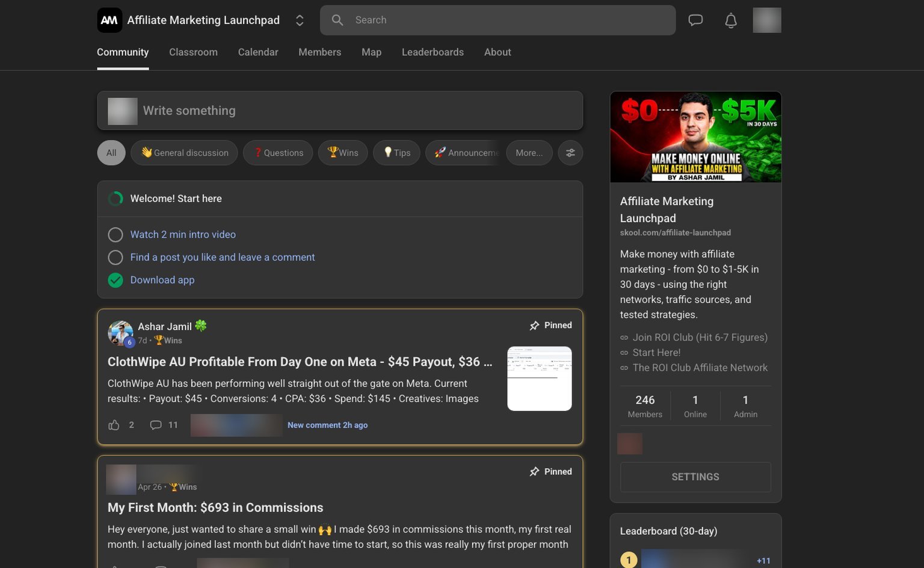
Task: Open the SETTINGS button
Action: [695, 477]
